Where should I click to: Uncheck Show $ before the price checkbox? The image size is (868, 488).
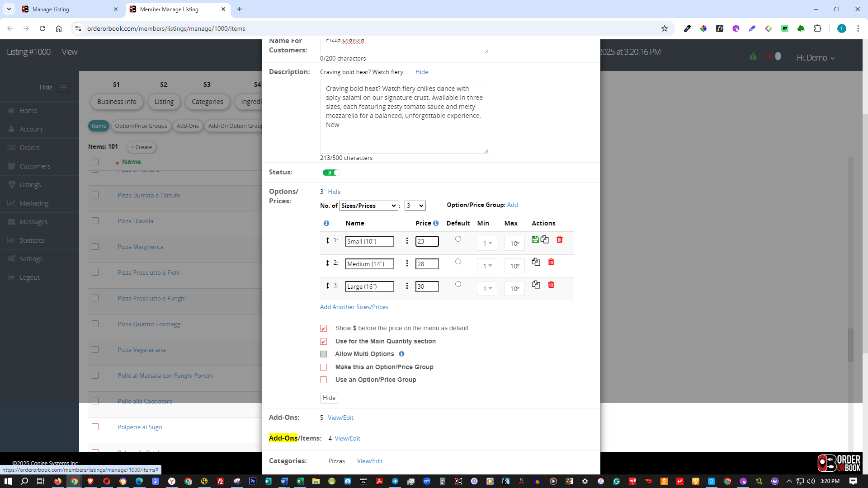[x=323, y=328]
